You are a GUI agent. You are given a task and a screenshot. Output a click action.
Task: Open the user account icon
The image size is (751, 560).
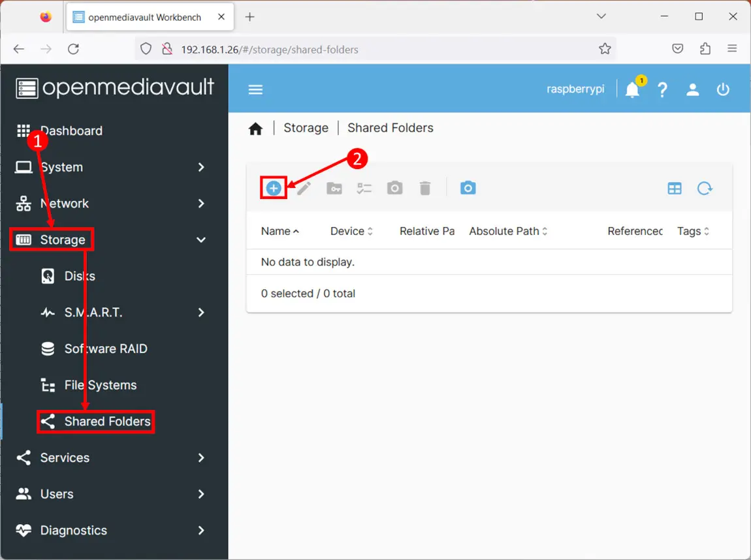(x=693, y=90)
